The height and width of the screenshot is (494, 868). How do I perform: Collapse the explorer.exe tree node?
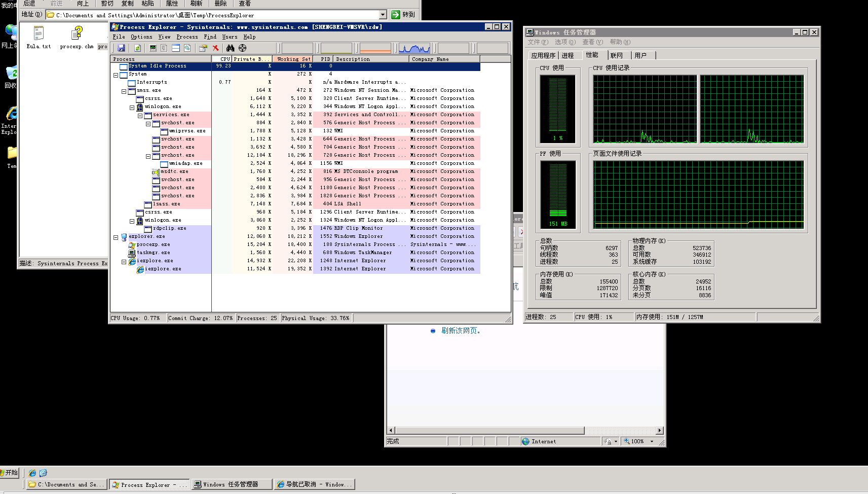(x=116, y=237)
